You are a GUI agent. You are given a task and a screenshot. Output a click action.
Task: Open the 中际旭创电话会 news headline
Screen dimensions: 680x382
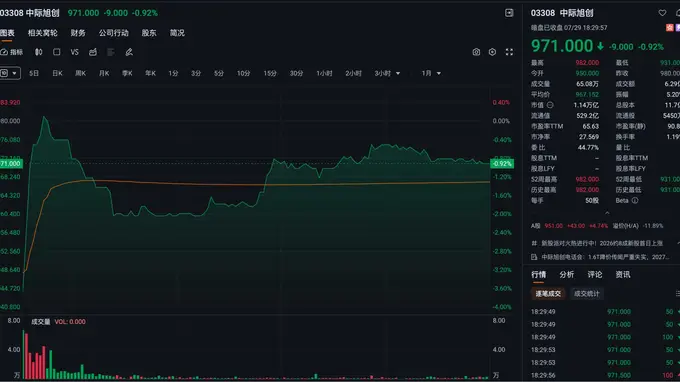[605, 257]
